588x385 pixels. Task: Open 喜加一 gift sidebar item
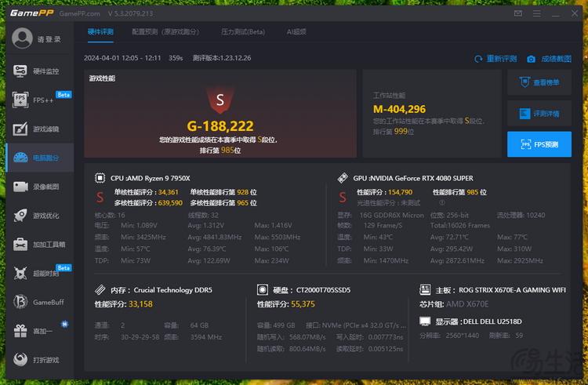point(40,331)
